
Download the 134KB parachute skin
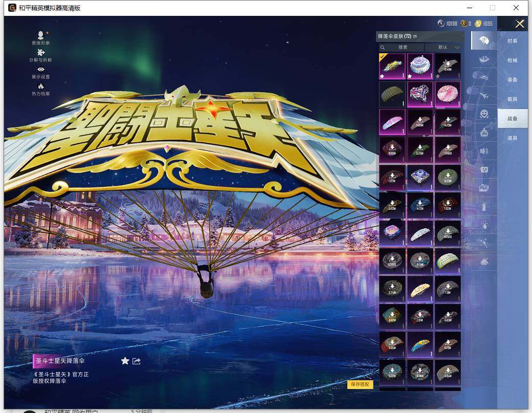click(x=448, y=150)
